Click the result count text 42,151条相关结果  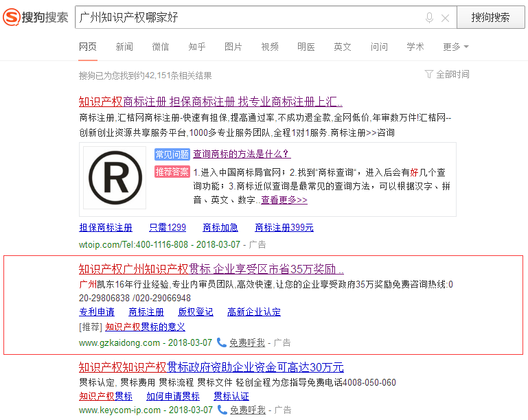[178, 75]
